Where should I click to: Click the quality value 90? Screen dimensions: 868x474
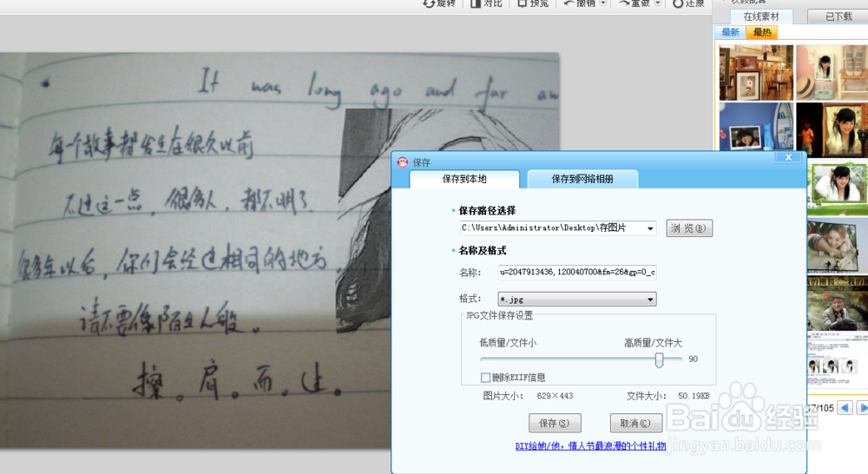pyautogui.click(x=693, y=359)
